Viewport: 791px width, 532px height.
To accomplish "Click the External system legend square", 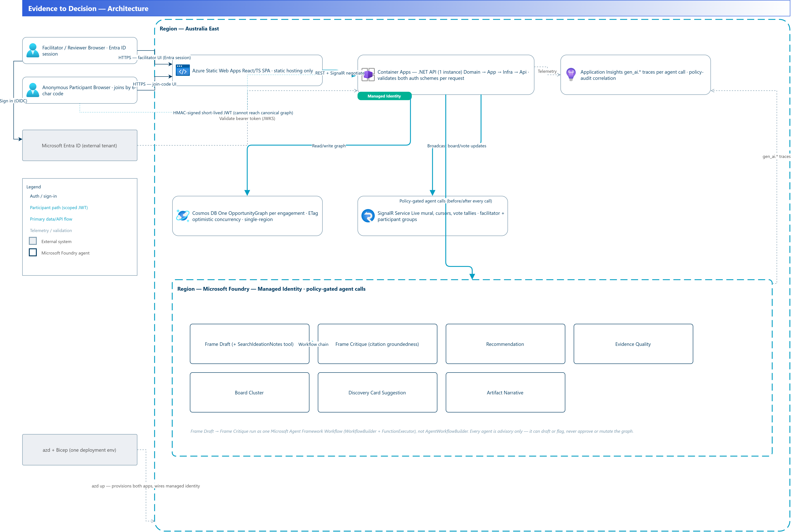I will [33, 241].
